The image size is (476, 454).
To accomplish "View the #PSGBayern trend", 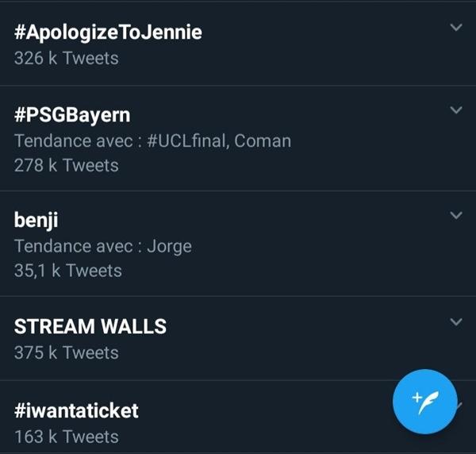I will 72,115.
